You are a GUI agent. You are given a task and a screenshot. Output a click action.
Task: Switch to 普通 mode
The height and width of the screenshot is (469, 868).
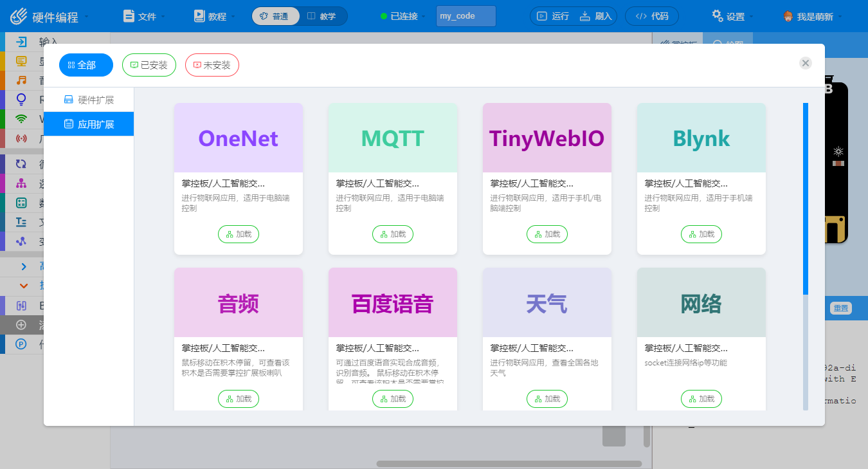[x=275, y=16]
